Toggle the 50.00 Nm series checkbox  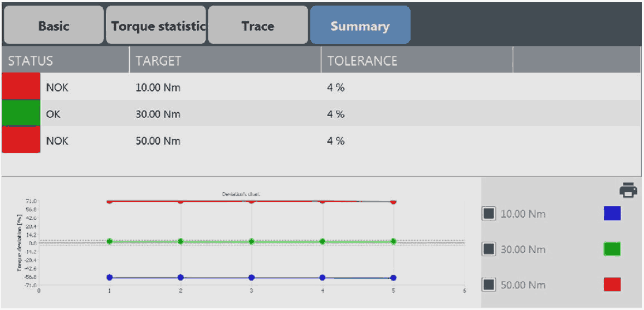point(489,285)
